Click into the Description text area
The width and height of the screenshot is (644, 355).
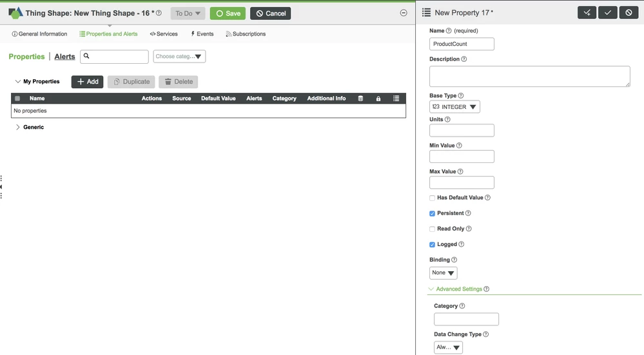point(530,76)
